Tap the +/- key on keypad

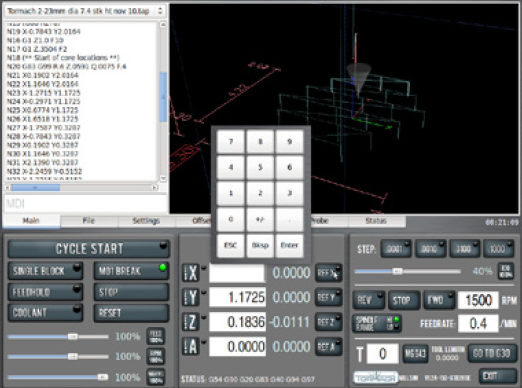260,219
